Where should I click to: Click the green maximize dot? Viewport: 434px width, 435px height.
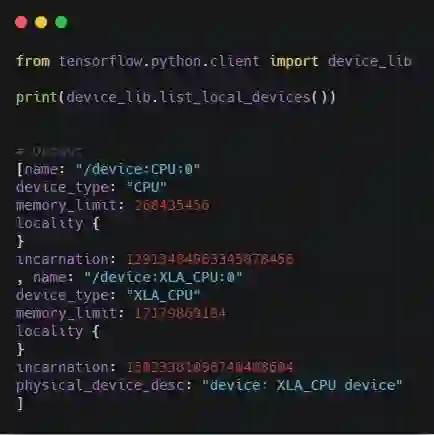pos(61,22)
